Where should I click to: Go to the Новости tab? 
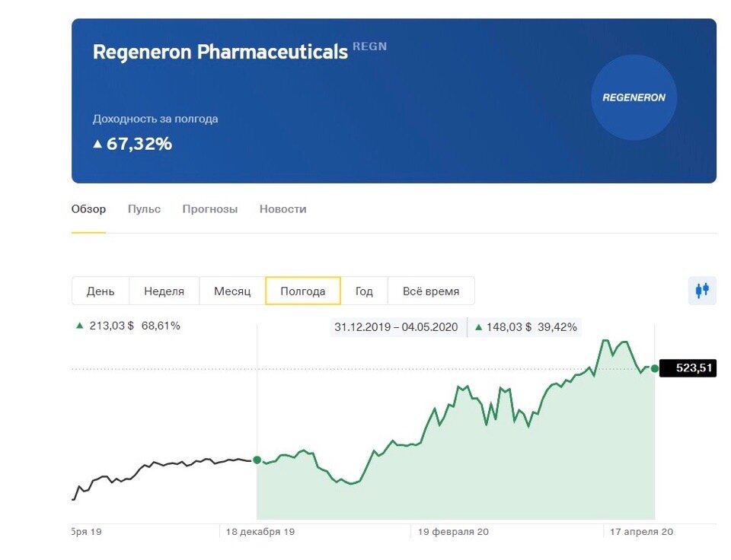pos(283,209)
